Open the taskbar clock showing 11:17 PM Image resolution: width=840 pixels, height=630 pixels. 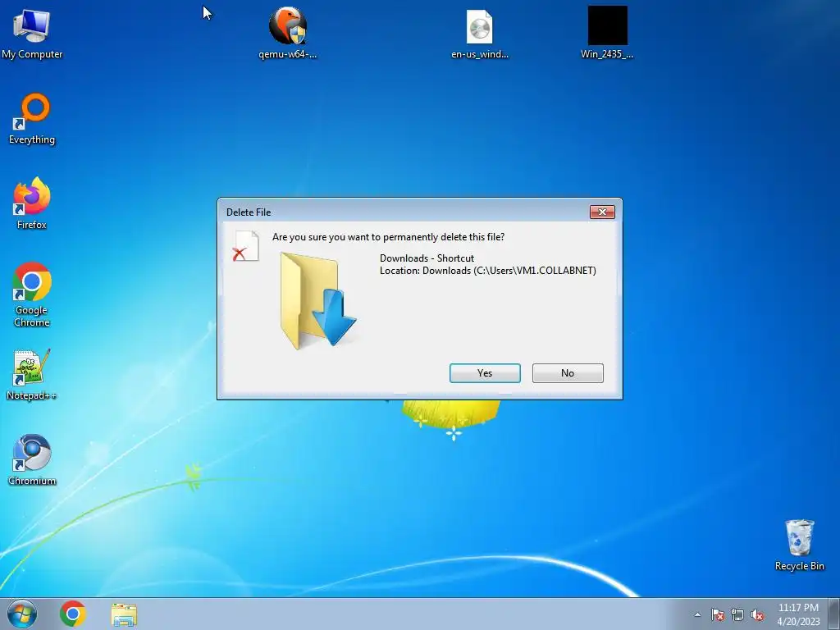click(x=798, y=614)
